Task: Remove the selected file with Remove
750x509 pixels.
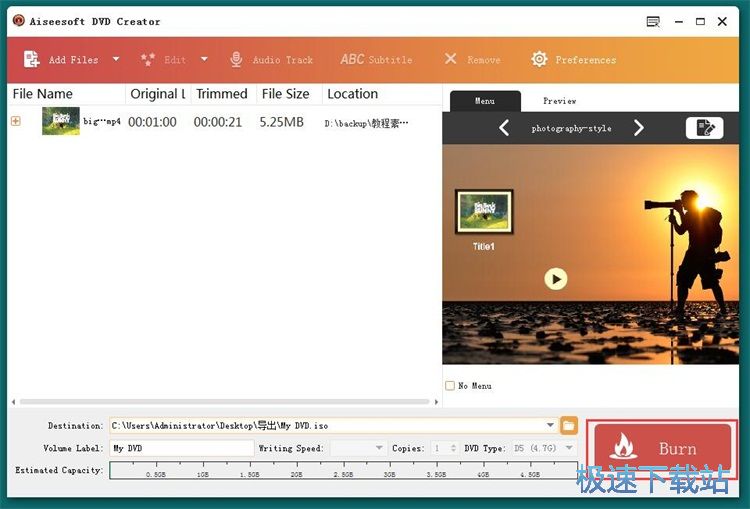Action: 472,60
